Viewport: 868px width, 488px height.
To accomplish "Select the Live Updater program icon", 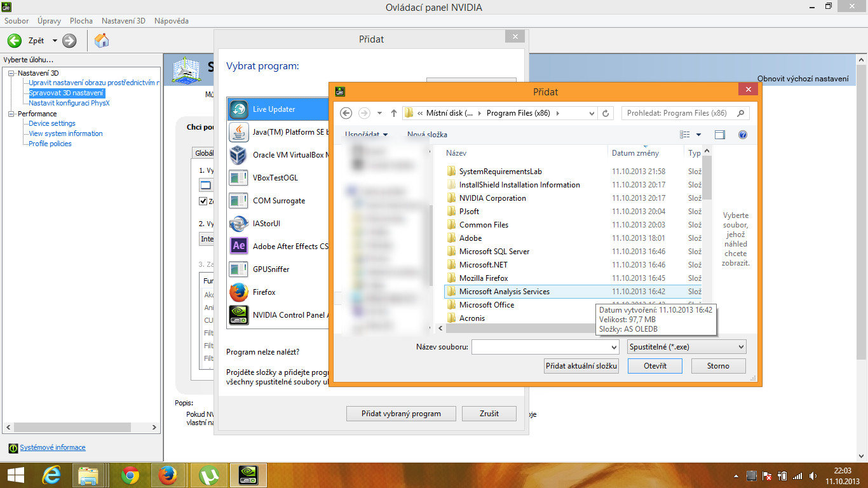I will coord(239,109).
